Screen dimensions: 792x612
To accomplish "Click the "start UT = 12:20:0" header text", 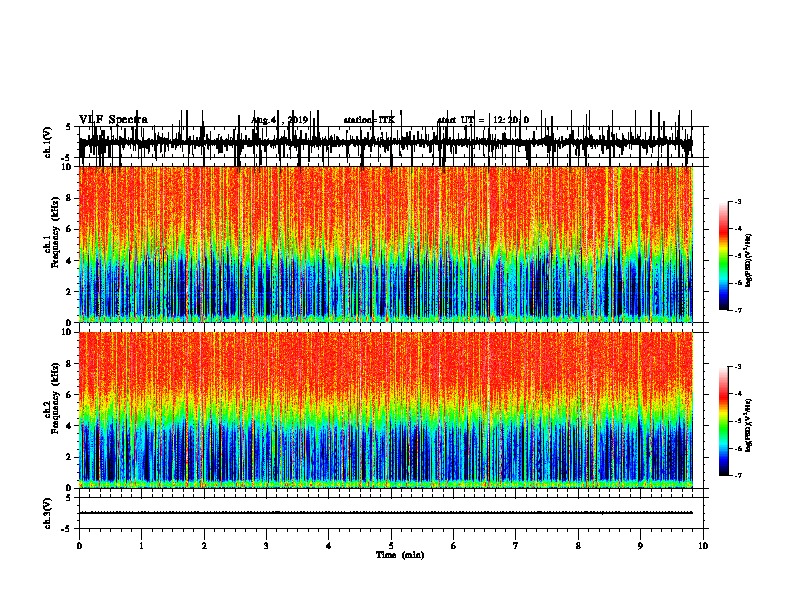I will (483, 120).
